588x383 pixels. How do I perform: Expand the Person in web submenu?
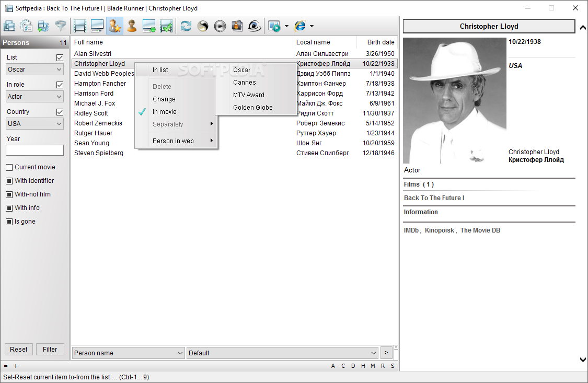(x=176, y=141)
